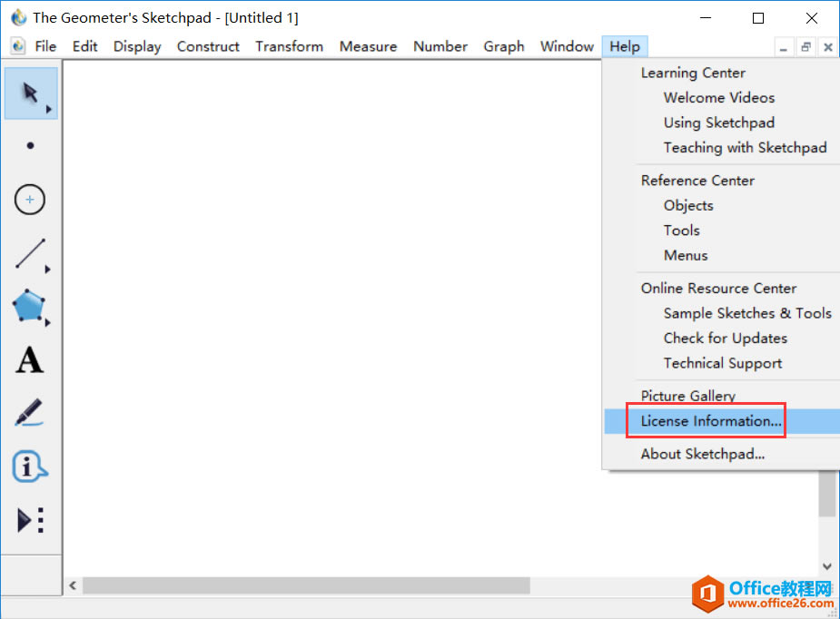
Task: Open Menus reference
Action: pyautogui.click(x=686, y=255)
